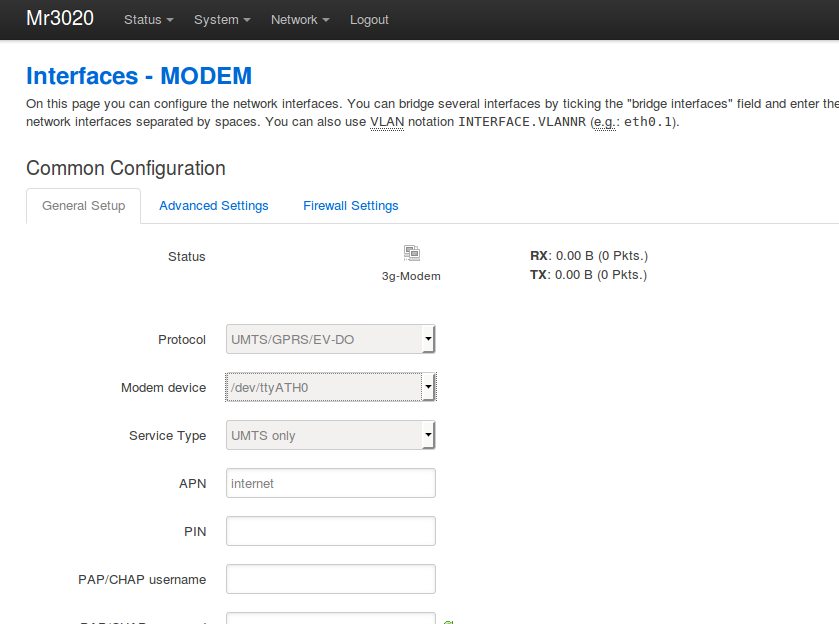Click inside the PIN input field
Screen dimensions: 839x624
(x=330, y=531)
